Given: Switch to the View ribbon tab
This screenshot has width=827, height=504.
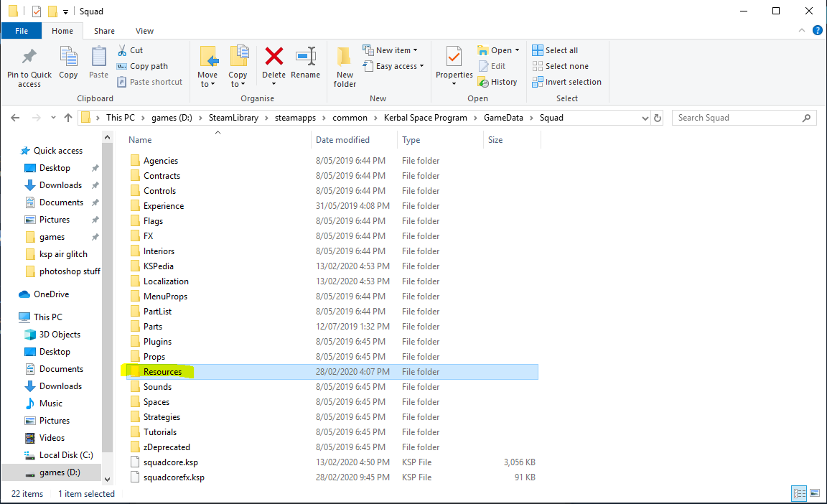Looking at the screenshot, I should click(144, 31).
